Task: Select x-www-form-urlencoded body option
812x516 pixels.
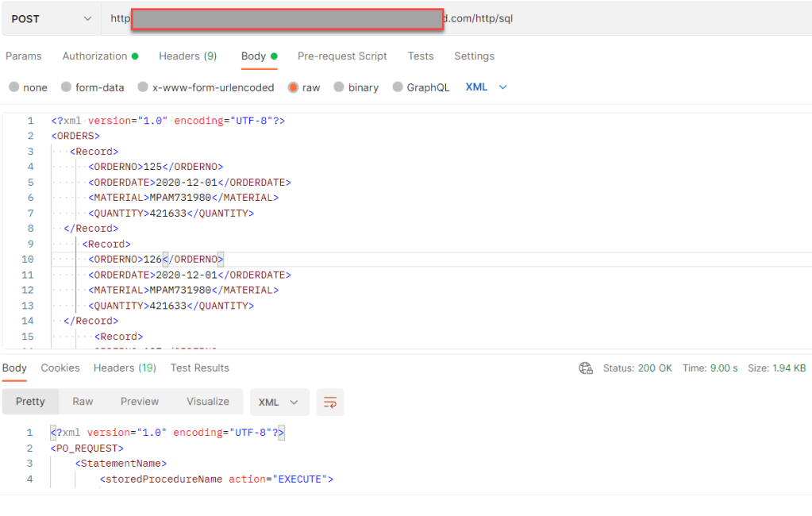Action: coord(144,87)
